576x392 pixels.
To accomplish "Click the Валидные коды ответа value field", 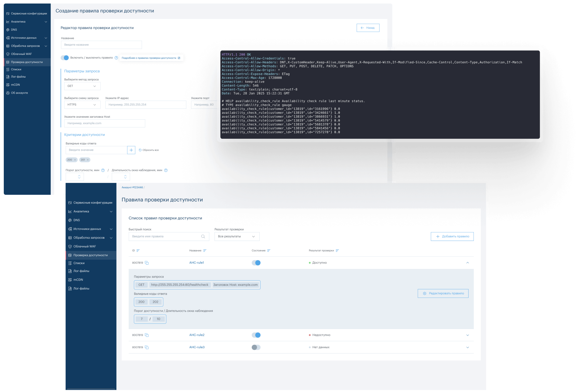I will (x=96, y=150).
